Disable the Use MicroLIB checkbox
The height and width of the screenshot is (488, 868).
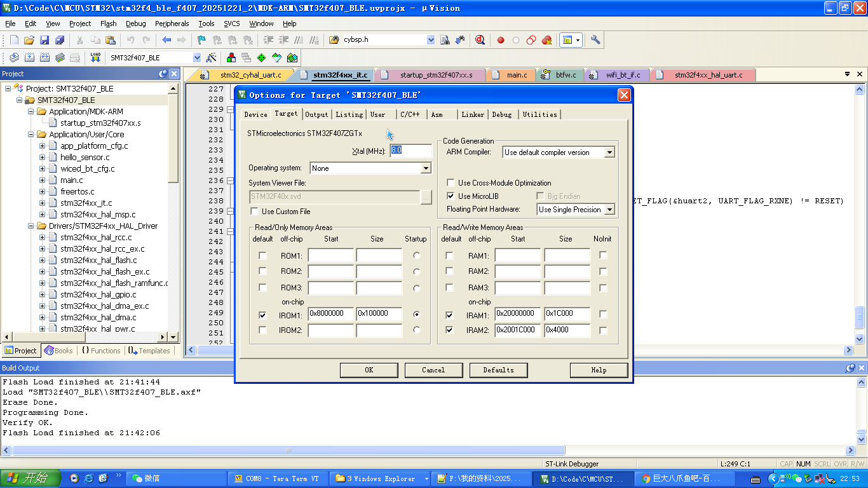[x=451, y=196]
